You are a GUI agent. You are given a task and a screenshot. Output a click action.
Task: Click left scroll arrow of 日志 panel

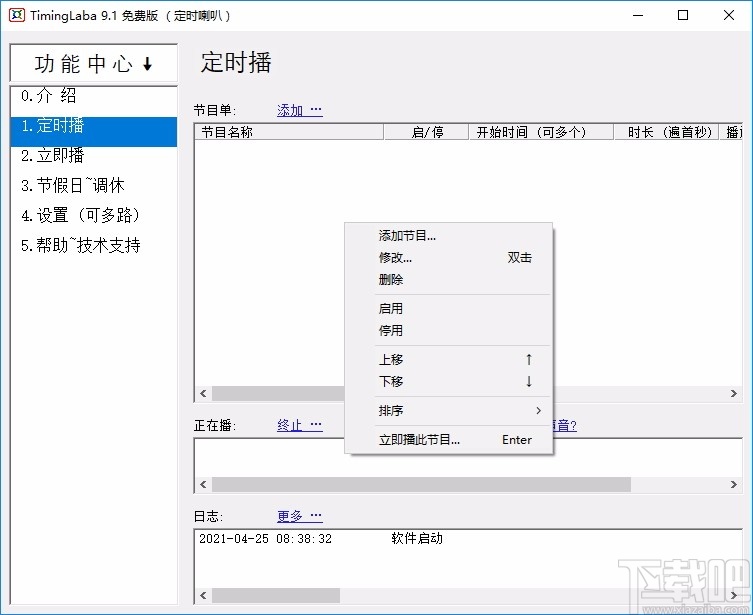coord(203,596)
